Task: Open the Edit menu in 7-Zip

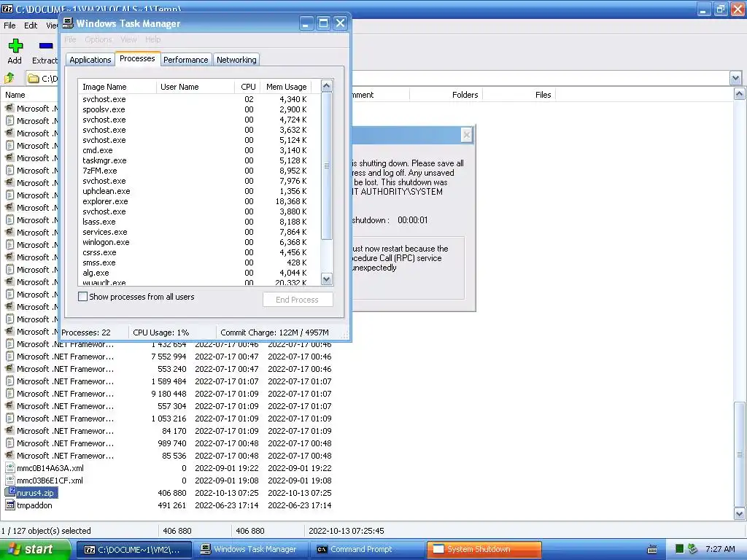Action: point(31,26)
